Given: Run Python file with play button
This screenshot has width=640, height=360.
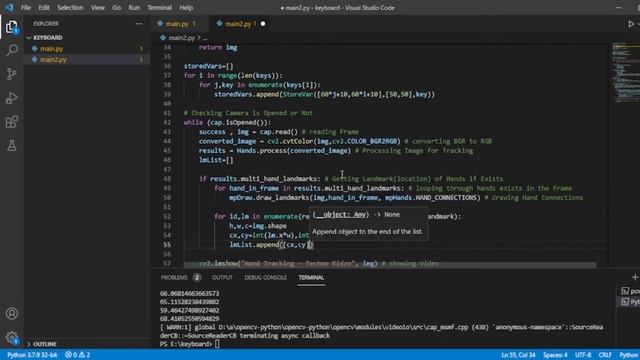Looking at the screenshot, I should tap(631, 24).
